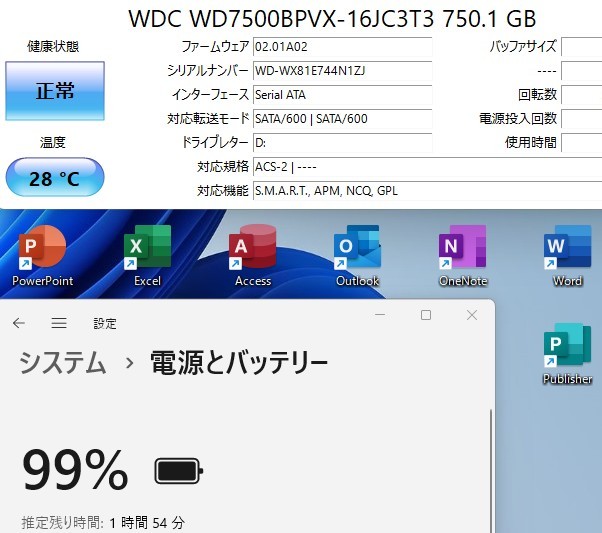Click the 推定残り時間 1 時間 54 分 text
Viewport: 602px width, 533px height.
(x=103, y=523)
